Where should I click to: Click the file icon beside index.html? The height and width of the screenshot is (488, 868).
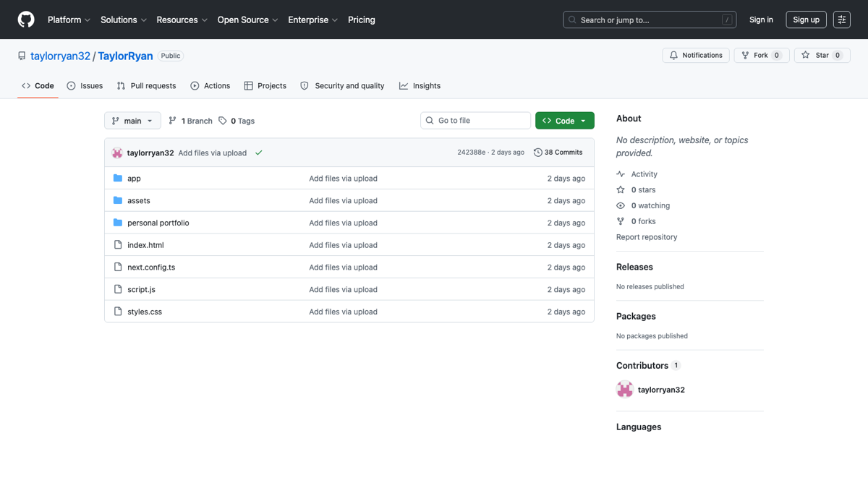point(118,245)
